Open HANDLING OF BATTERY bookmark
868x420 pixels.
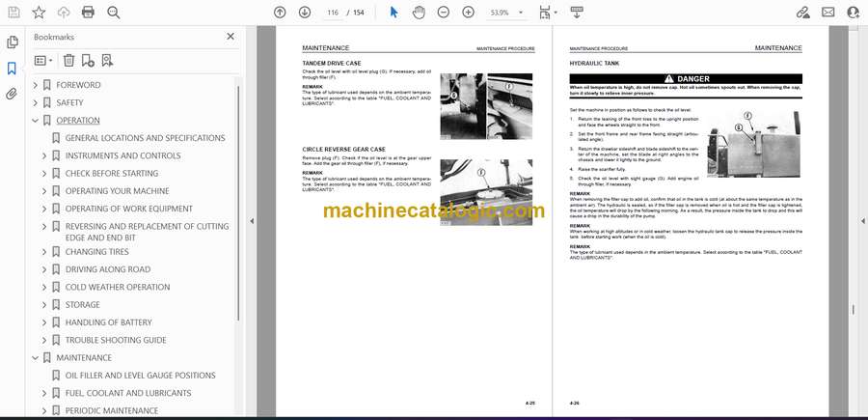coord(108,322)
